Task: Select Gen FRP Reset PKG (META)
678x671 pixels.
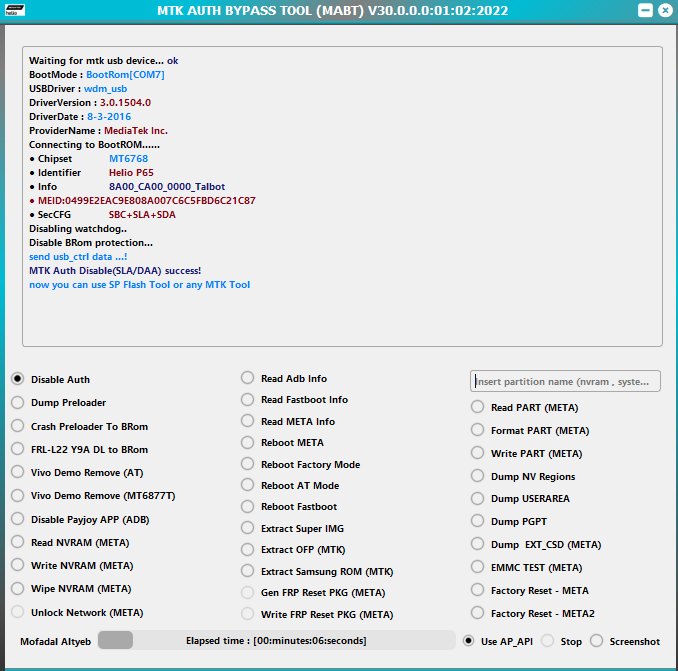Action: coord(247,592)
